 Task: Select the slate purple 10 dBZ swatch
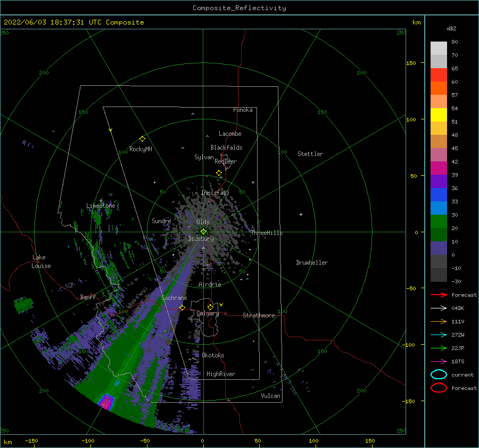pos(439,248)
